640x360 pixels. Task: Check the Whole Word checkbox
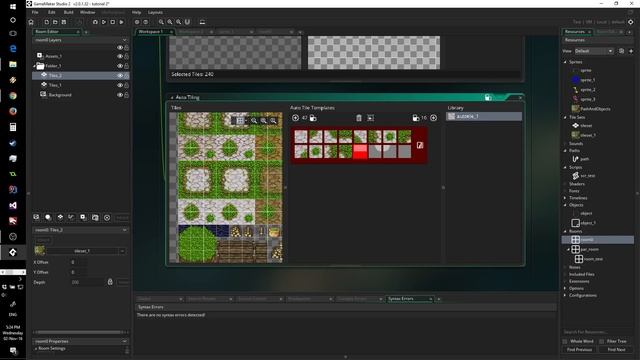pos(565,341)
